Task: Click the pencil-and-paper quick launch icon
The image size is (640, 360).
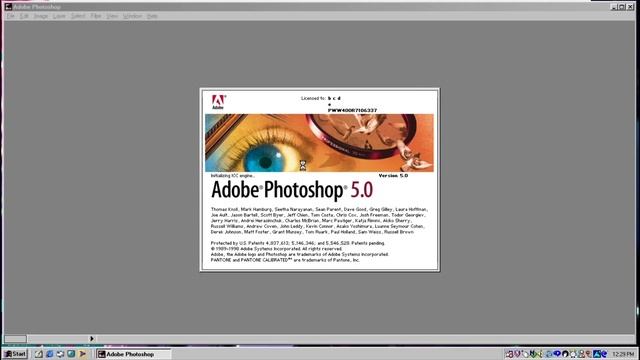Action: (39, 354)
